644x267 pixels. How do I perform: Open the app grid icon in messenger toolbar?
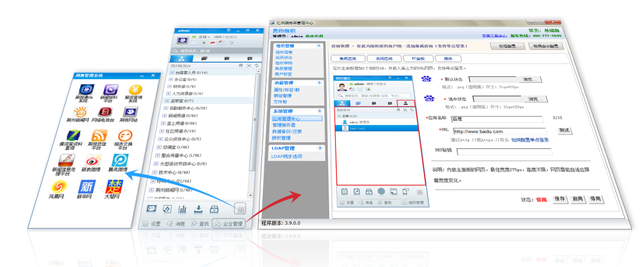(x=240, y=210)
